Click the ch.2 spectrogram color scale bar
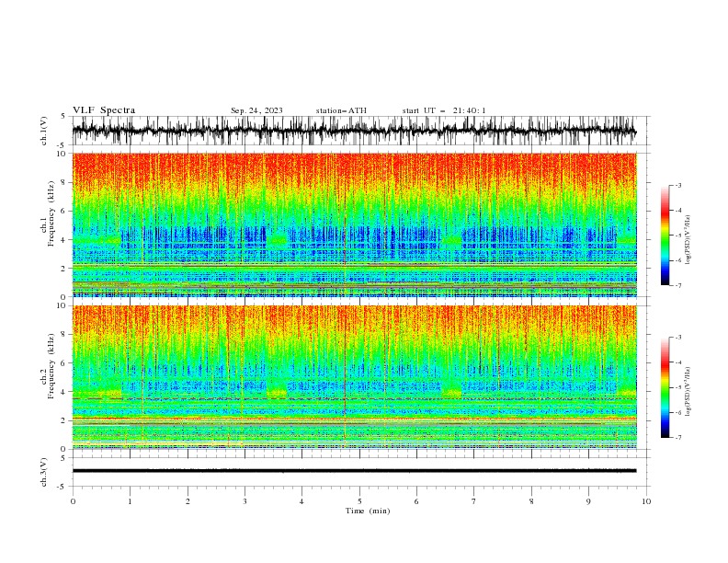The width and height of the screenshot is (728, 563). click(x=665, y=387)
